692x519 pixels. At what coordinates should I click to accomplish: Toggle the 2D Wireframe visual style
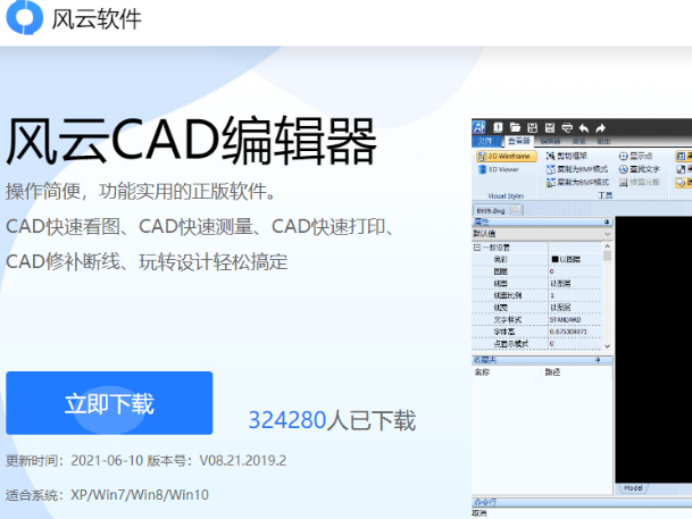(506, 156)
